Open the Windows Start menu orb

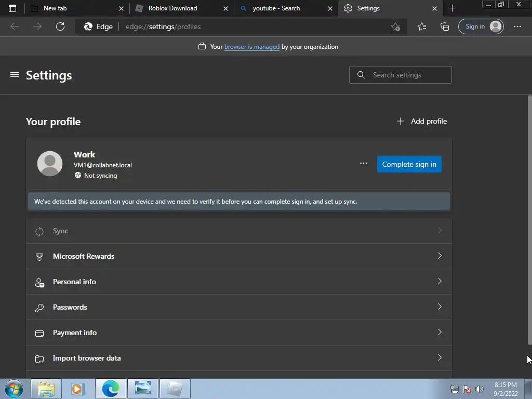14,389
